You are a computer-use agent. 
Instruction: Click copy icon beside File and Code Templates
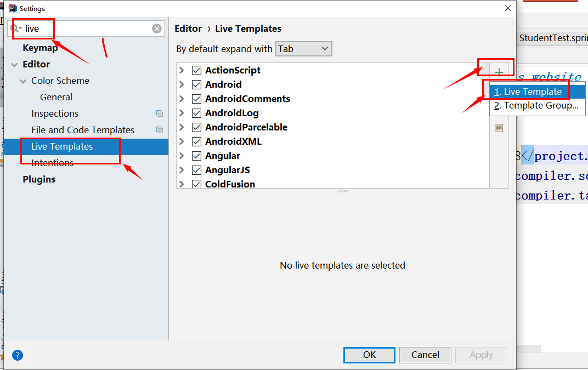pos(160,130)
